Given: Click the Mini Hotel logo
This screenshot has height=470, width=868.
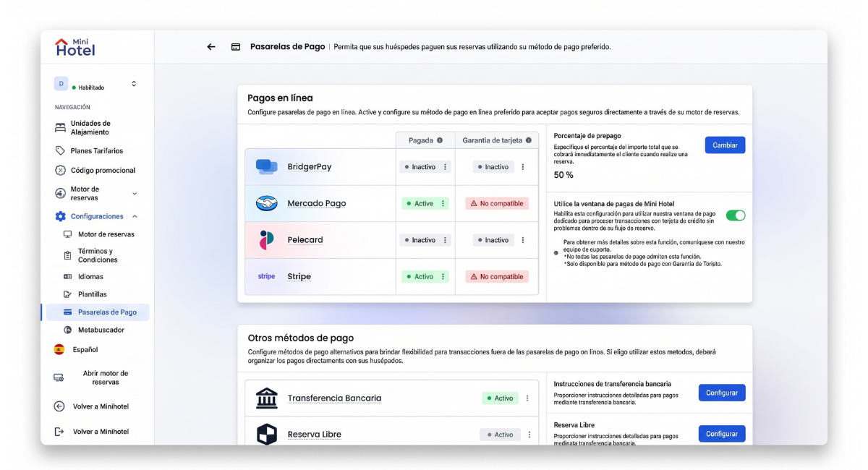Looking at the screenshot, I should pos(75,47).
